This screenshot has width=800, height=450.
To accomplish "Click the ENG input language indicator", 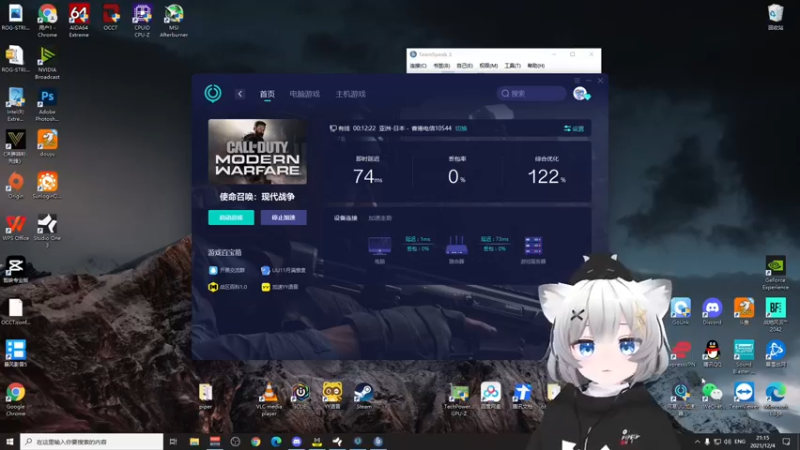I will [740, 441].
